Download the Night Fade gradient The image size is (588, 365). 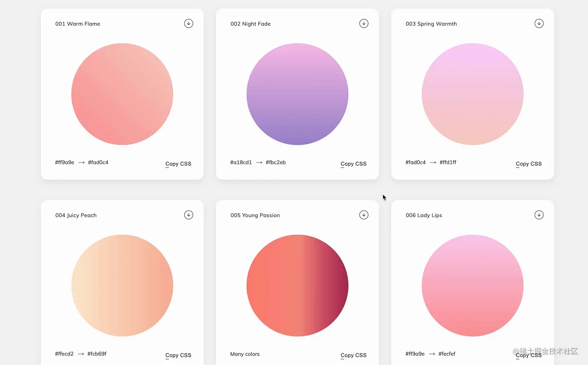(x=364, y=23)
